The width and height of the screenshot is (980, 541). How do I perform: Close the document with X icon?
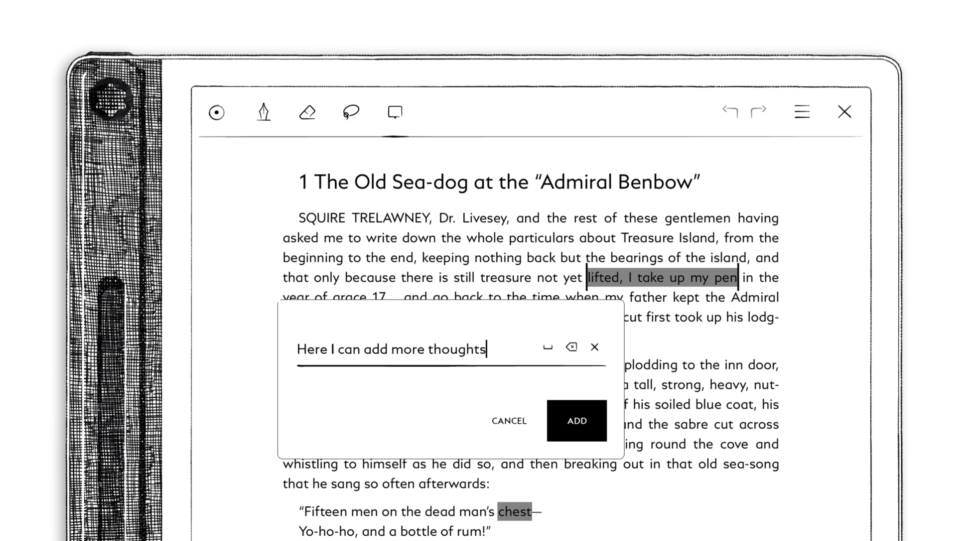pos(845,112)
